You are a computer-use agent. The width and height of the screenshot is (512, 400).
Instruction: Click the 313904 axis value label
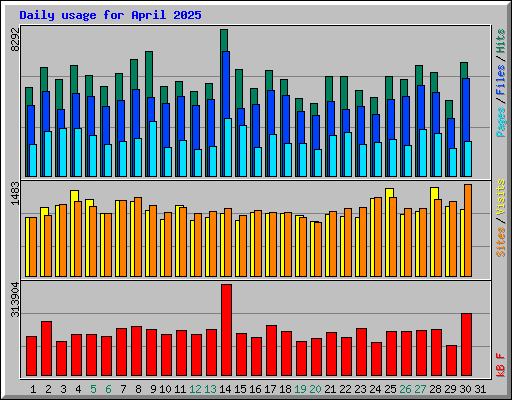point(15,299)
